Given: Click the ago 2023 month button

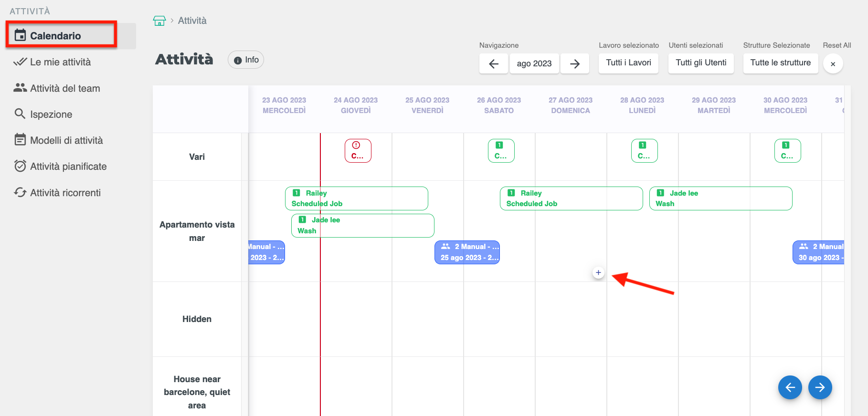Looking at the screenshot, I should pos(534,63).
